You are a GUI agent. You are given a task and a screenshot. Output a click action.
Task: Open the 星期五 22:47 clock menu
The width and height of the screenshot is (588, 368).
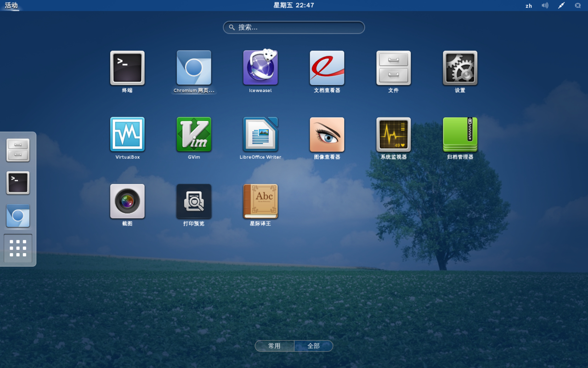294,5
